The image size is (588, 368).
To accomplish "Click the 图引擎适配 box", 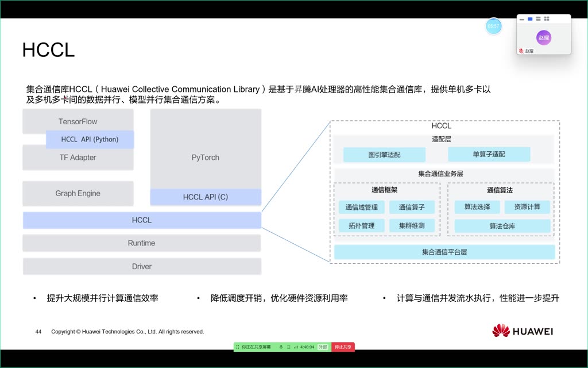I will pos(384,154).
